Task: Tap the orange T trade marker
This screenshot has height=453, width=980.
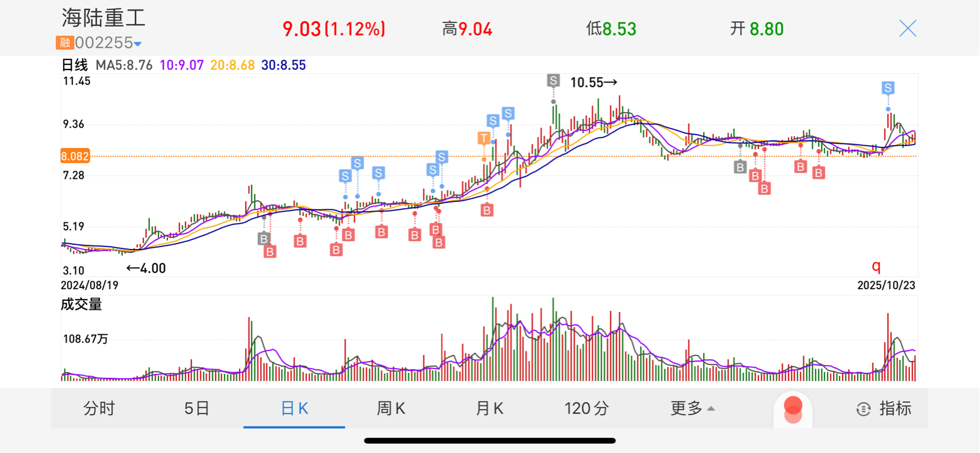Action: point(484,139)
